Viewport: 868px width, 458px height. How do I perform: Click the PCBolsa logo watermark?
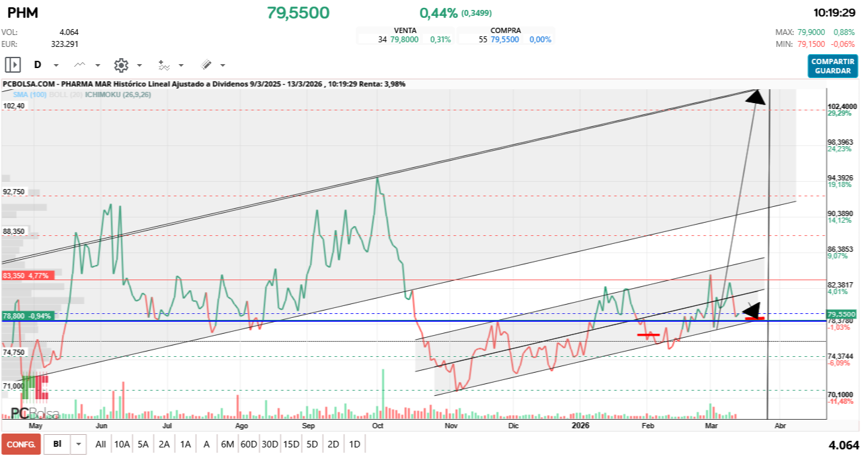34,414
